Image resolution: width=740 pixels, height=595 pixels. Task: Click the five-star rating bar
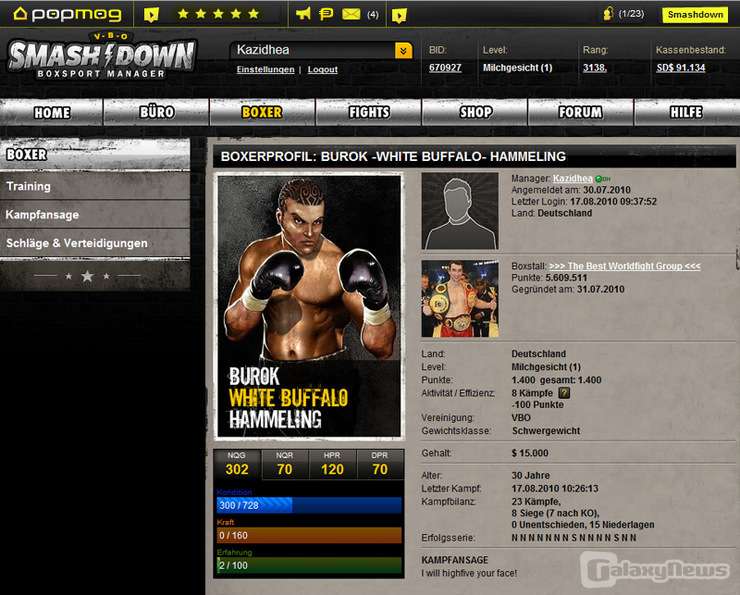point(219,14)
